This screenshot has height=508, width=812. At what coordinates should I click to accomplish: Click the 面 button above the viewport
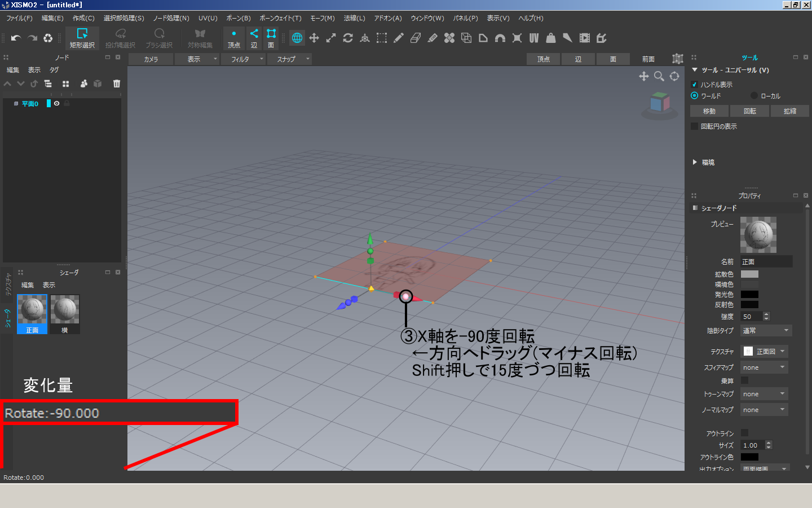(x=613, y=59)
